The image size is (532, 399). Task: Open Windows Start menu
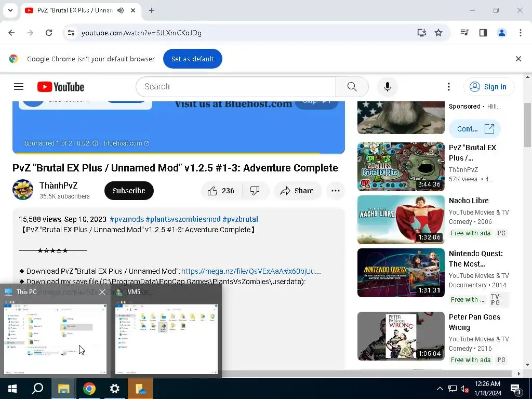point(12,389)
